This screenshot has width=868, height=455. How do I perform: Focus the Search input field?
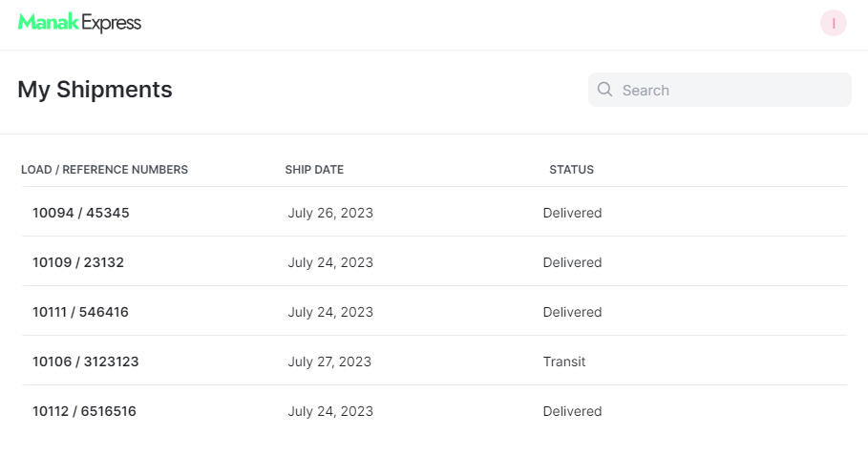pos(730,90)
